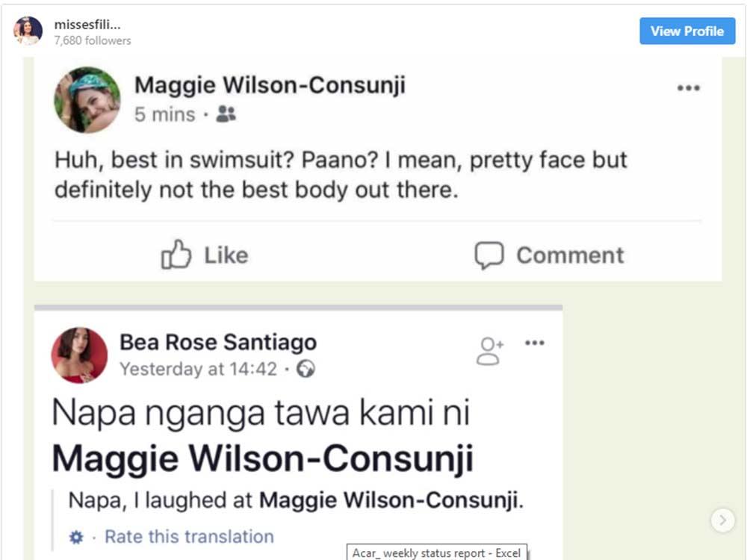Screen dimensions: 747x560
Task: Click the missesfili... account name
Action: 87,25
